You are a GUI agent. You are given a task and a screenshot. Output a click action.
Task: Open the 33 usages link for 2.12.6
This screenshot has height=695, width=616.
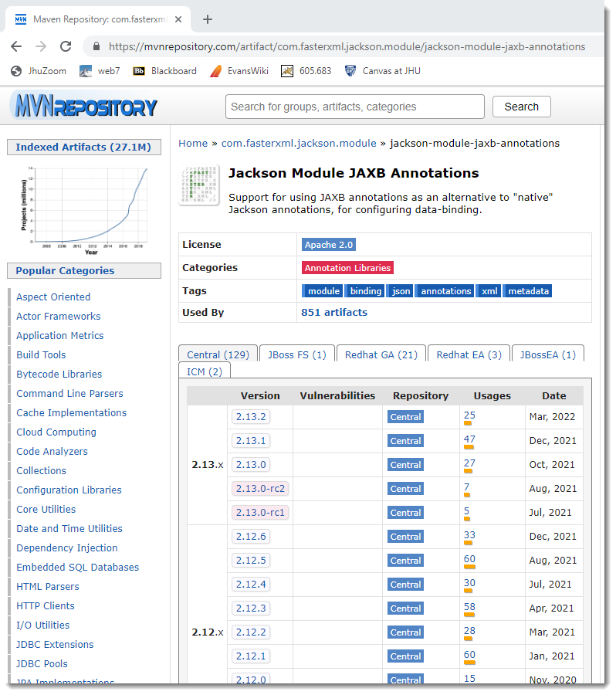(x=469, y=535)
